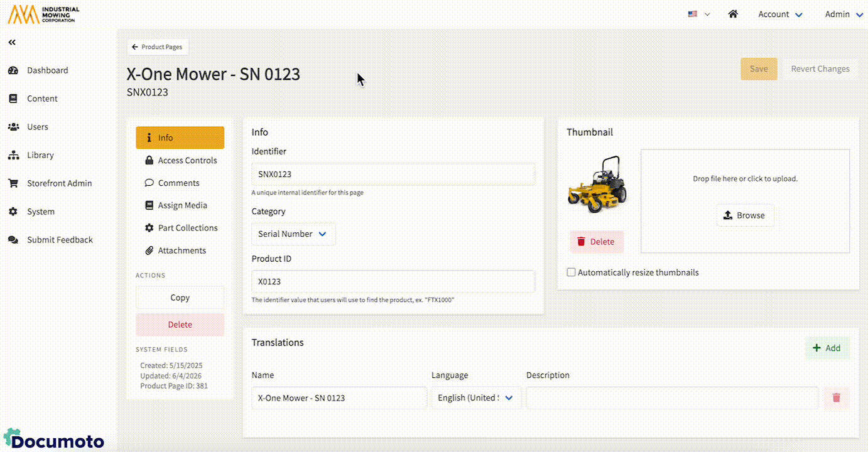The image size is (868, 452).
Task: Click the Created: 5/15/2025 text
Action: [x=171, y=365]
